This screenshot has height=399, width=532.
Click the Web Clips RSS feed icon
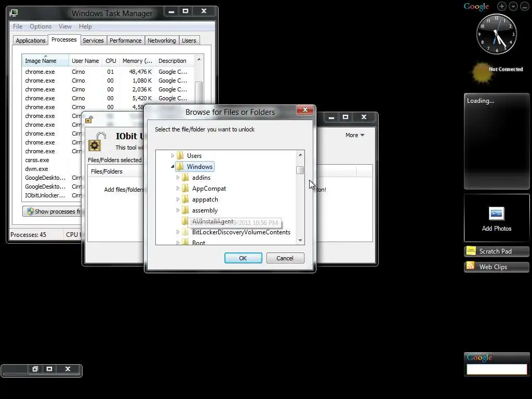[471, 266]
